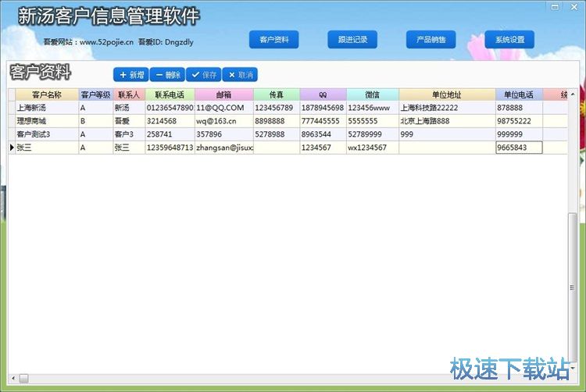Open the 产品销售 section
Viewport: 586px width, 392px height.
point(431,40)
